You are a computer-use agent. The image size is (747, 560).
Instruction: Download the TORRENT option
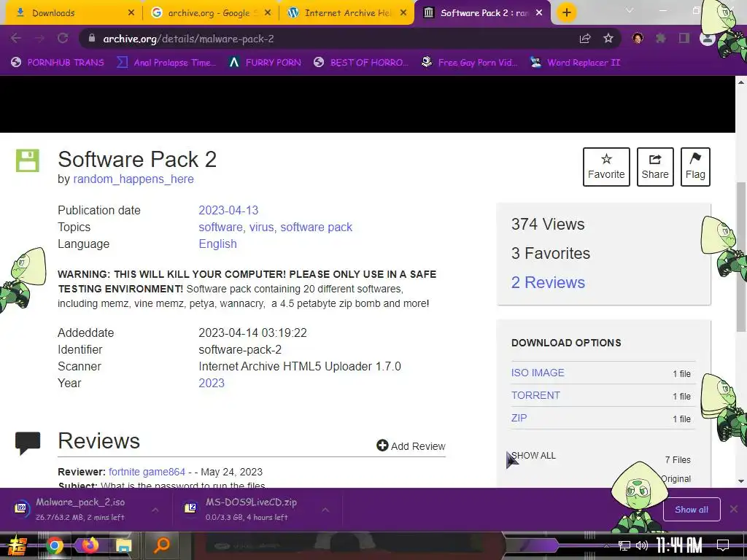coord(535,395)
